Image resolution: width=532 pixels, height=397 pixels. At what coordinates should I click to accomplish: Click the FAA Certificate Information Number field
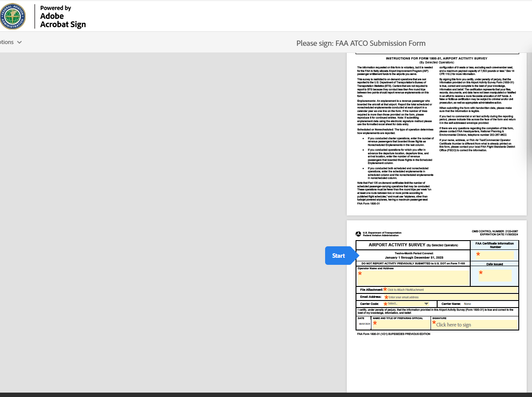495,255
